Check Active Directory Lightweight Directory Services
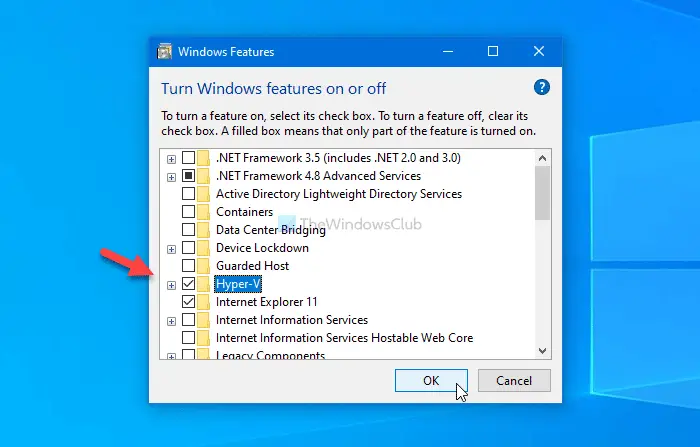The width and height of the screenshot is (700, 447). tap(188, 194)
